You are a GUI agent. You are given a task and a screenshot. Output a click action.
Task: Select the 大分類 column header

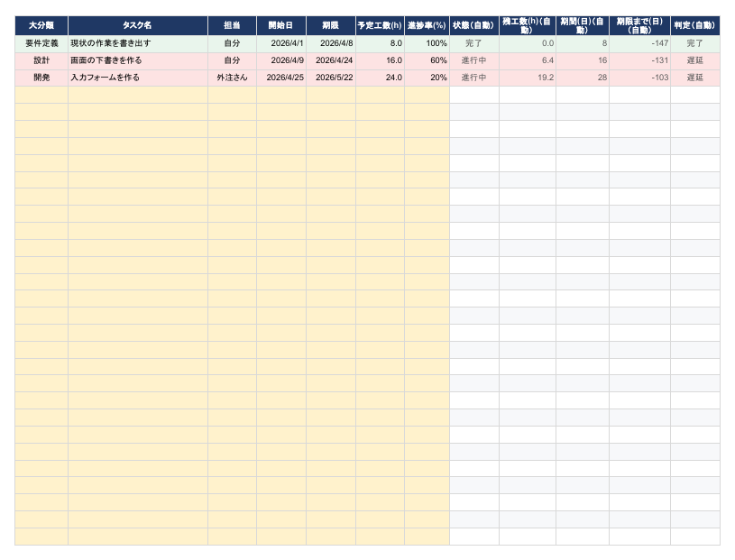click(x=41, y=25)
